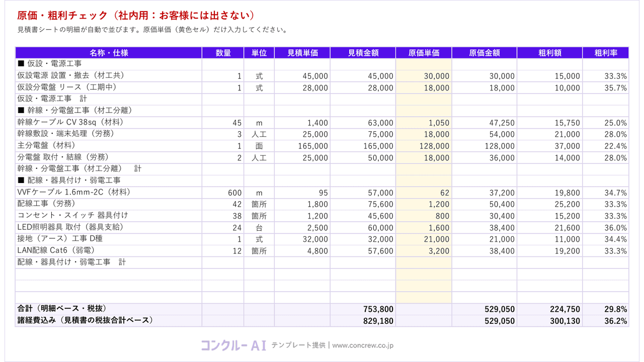Click the 仮設電源 設置・撤去（材工共） item name

pos(70,76)
